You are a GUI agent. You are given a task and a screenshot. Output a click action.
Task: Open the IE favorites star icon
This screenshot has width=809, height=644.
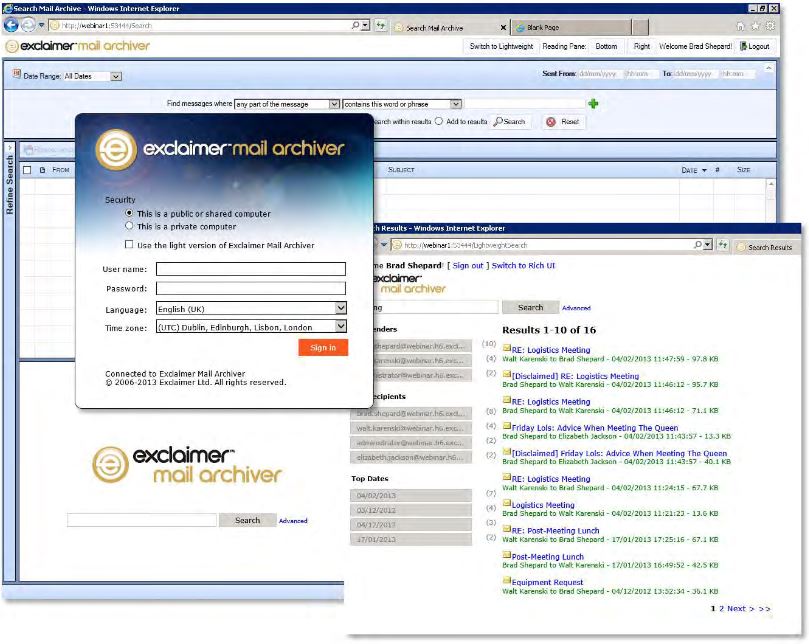755,26
